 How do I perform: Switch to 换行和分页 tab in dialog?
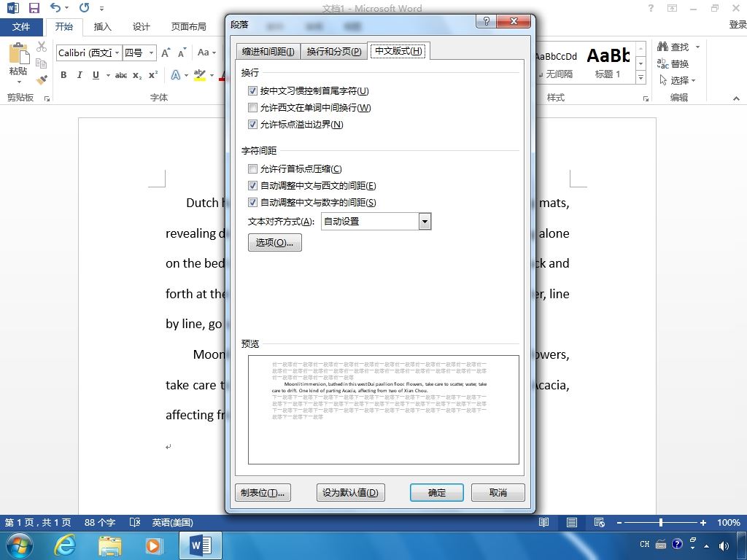point(334,52)
